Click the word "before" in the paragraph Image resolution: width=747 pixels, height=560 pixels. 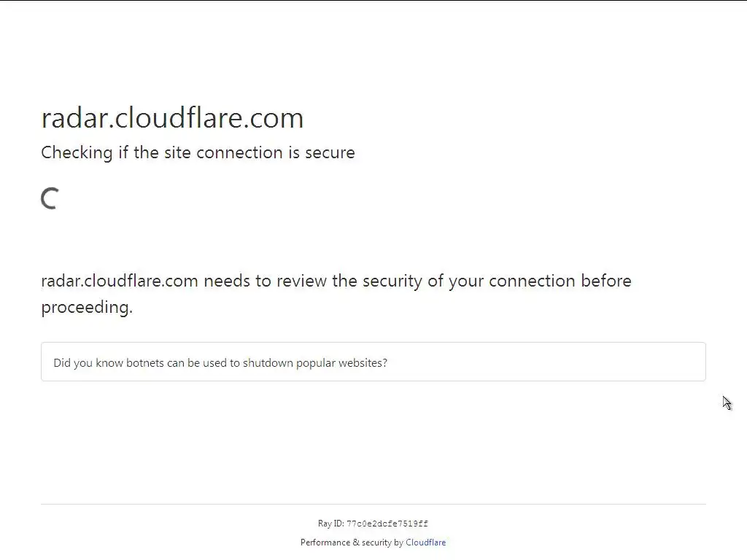[x=605, y=281]
